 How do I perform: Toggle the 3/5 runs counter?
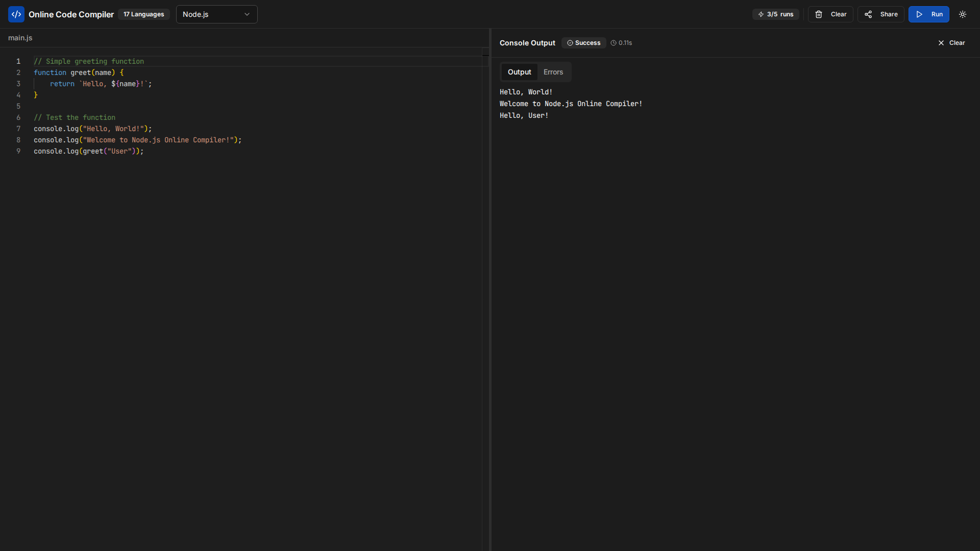(775, 14)
